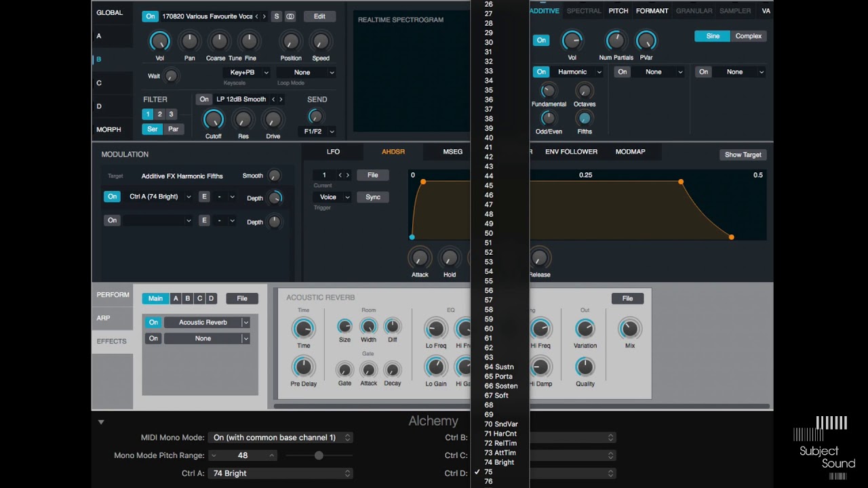Adjust the source Vol knob
868x488 pixels.
159,41
